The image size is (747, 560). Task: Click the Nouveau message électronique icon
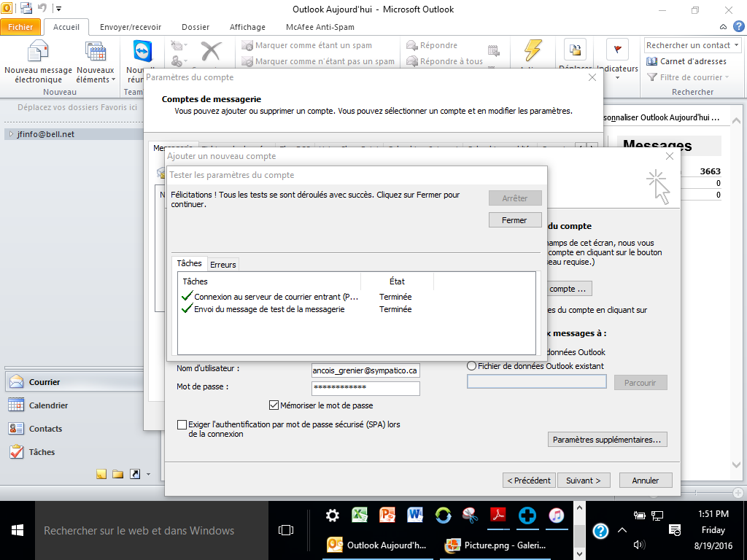click(x=38, y=52)
